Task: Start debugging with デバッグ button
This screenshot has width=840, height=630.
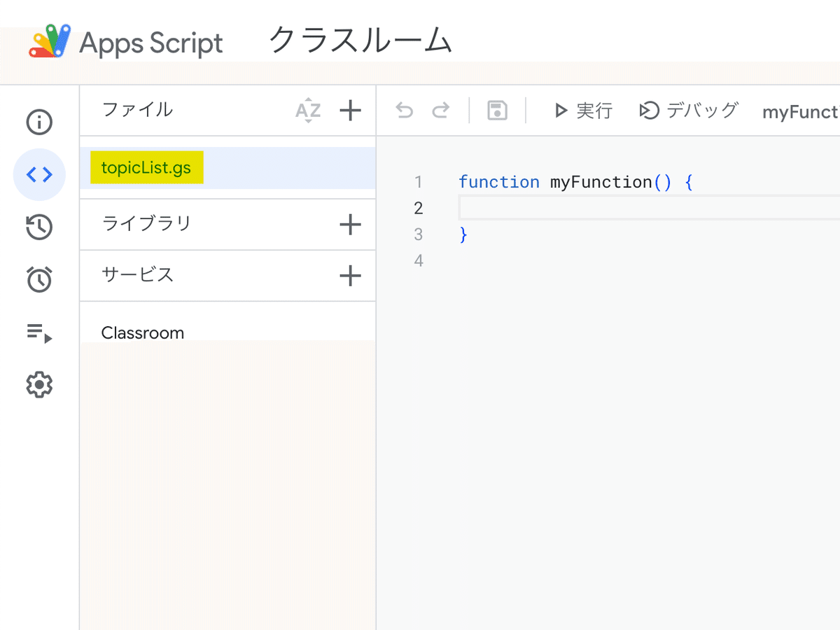Action: [689, 111]
